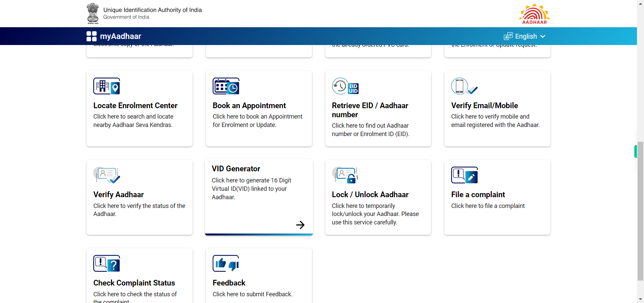Click the myAadhaar title in navbar
The image size is (644, 303).
(120, 36)
